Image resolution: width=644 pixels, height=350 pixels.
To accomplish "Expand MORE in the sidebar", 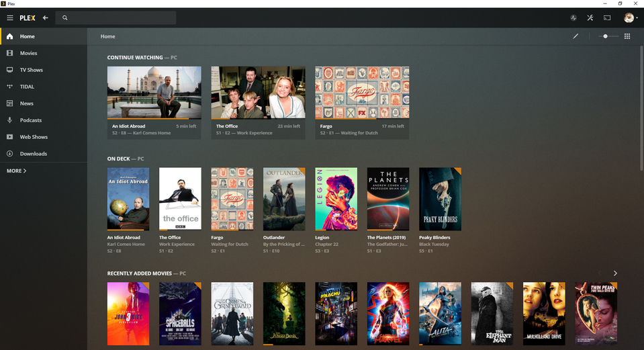I will click(16, 171).
